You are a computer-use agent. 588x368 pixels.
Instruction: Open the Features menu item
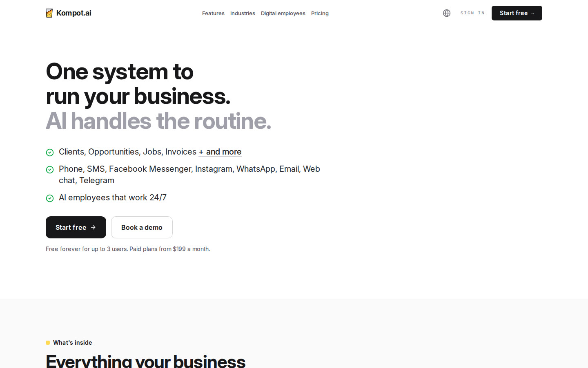(x=213, y=13)
